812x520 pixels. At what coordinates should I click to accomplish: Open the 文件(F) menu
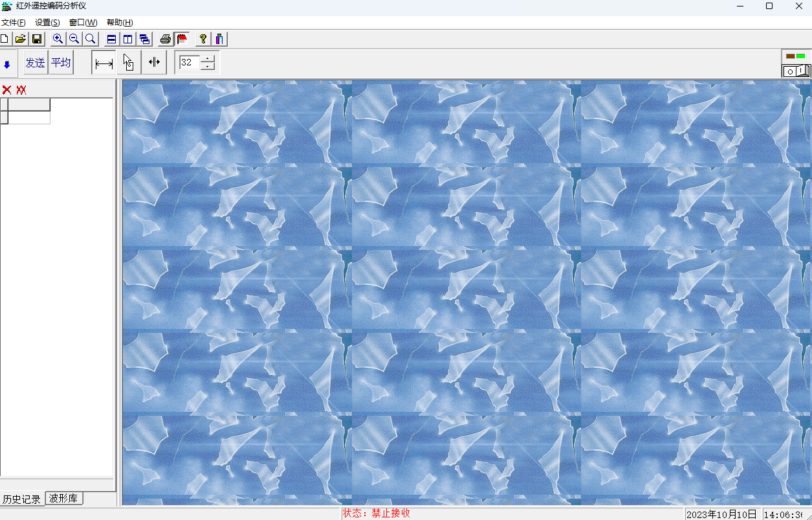click(x=14, y=23)
